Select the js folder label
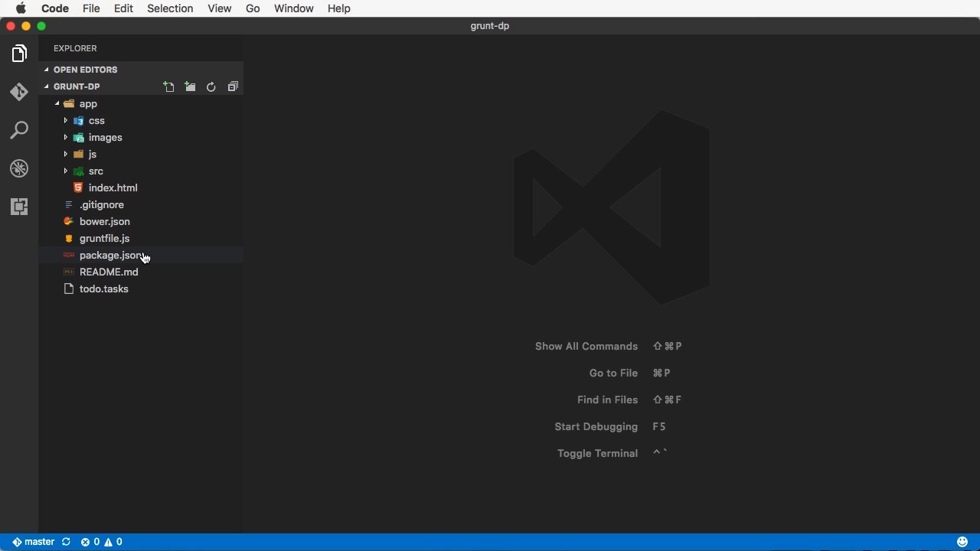Viewport: 980px width, 551px height. (x=93, y=154)
